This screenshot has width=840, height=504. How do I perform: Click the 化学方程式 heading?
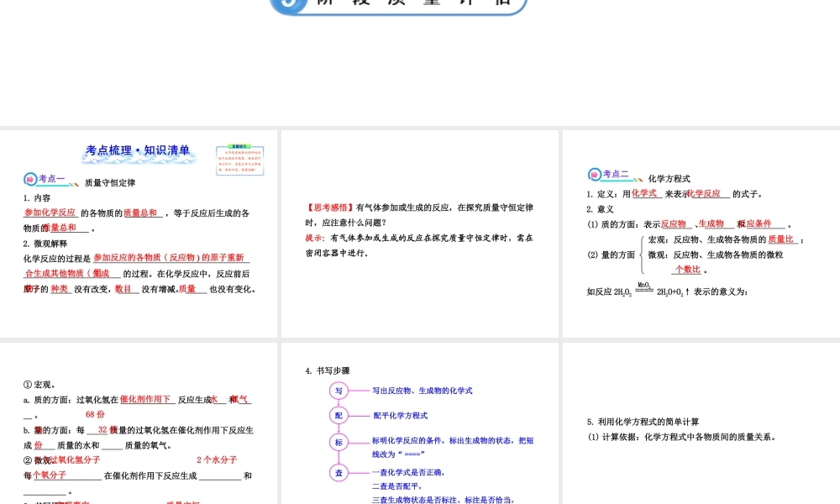(669, 178)
